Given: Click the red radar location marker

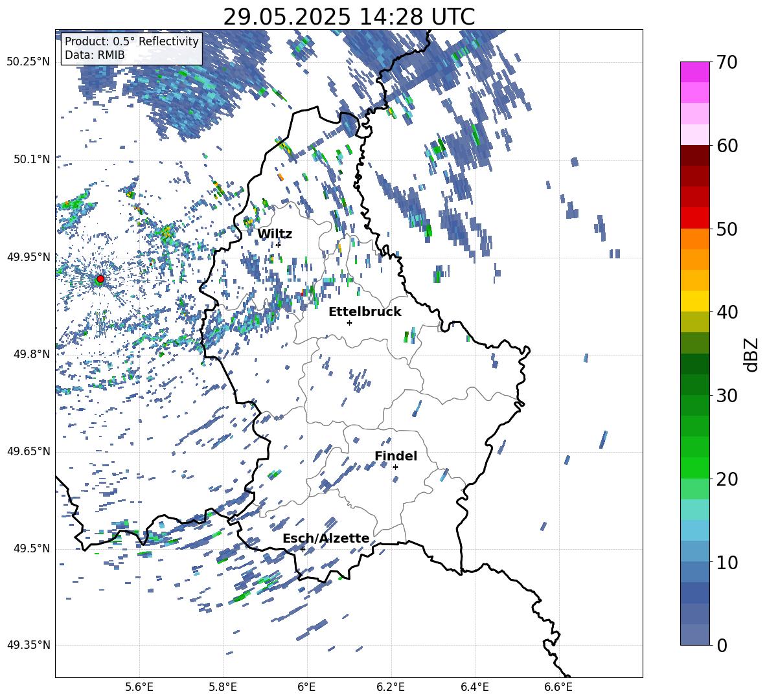Looking at the screenshot, I should [100, 279].
